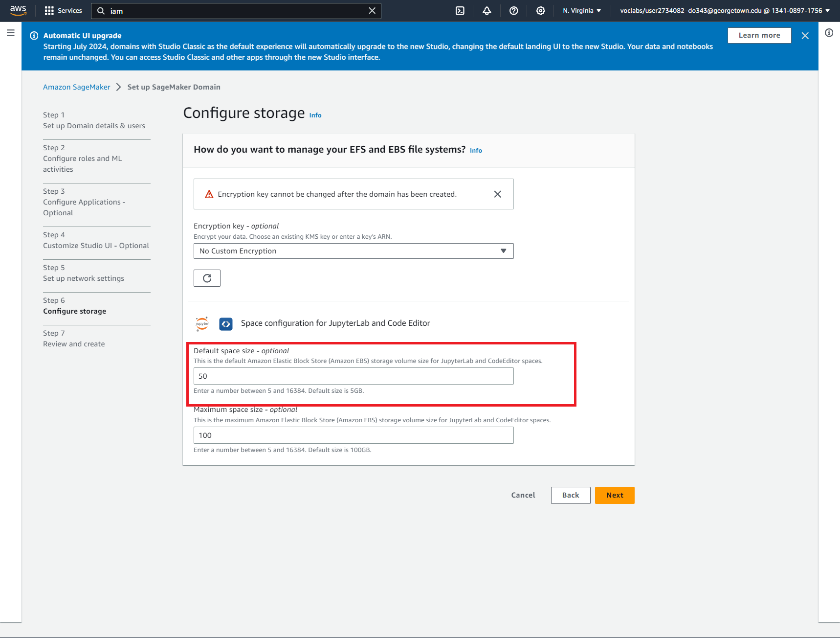Screen dimensions: 840x638
Task: Click the AWS logo home icon
Action: pyautogui.click(x=18, y=10)
